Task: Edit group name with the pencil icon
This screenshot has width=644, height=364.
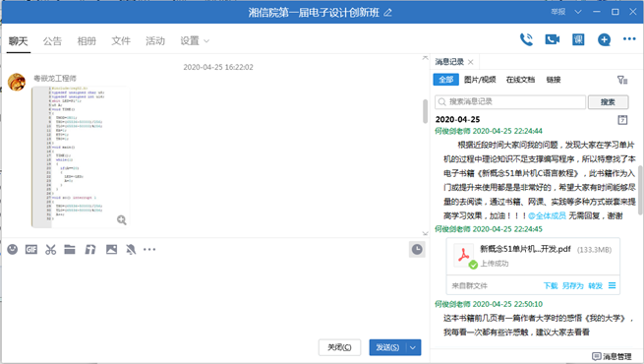Action: coord(387,13)
